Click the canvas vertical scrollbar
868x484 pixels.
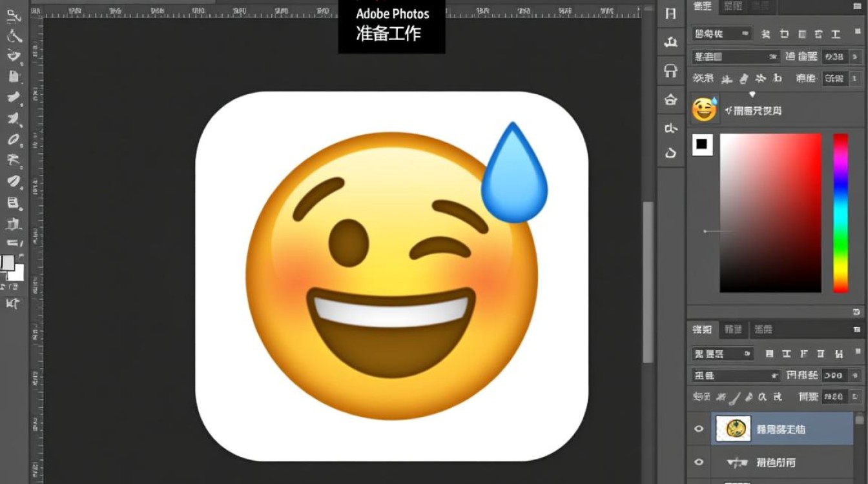click(x=648, y=283)
